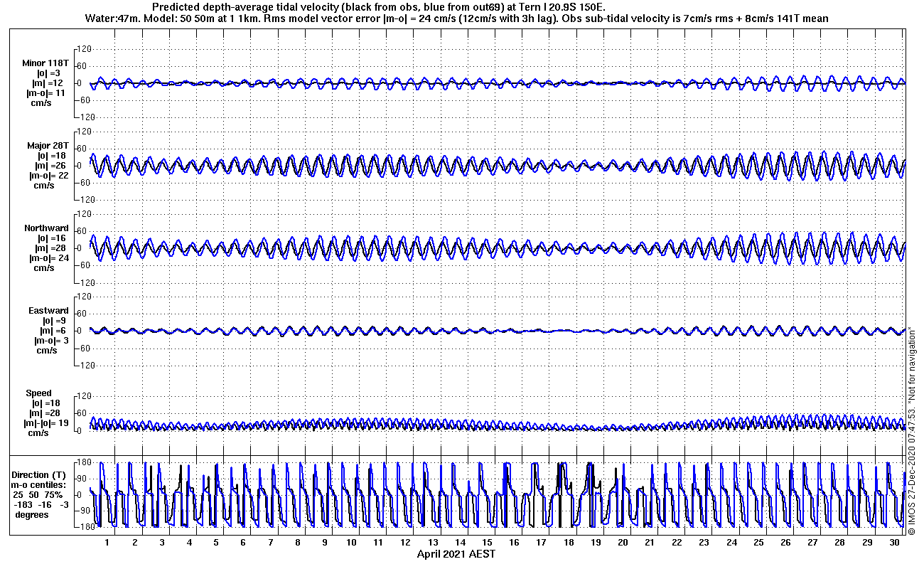
Task: Click "|m| =6" in the Eastward panel
Action: 52,331
